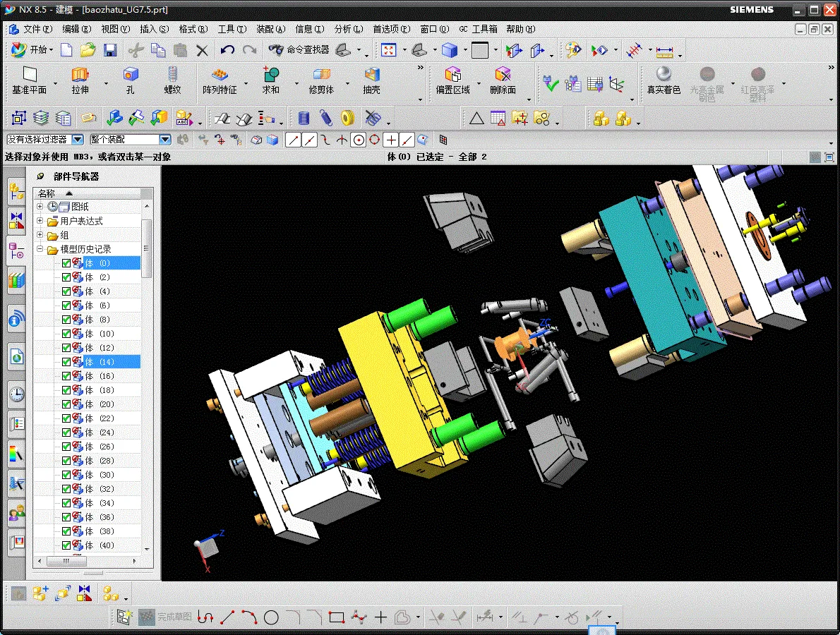
Task: Select the 体 (18) tree row
Action: (x=88, y=390)
